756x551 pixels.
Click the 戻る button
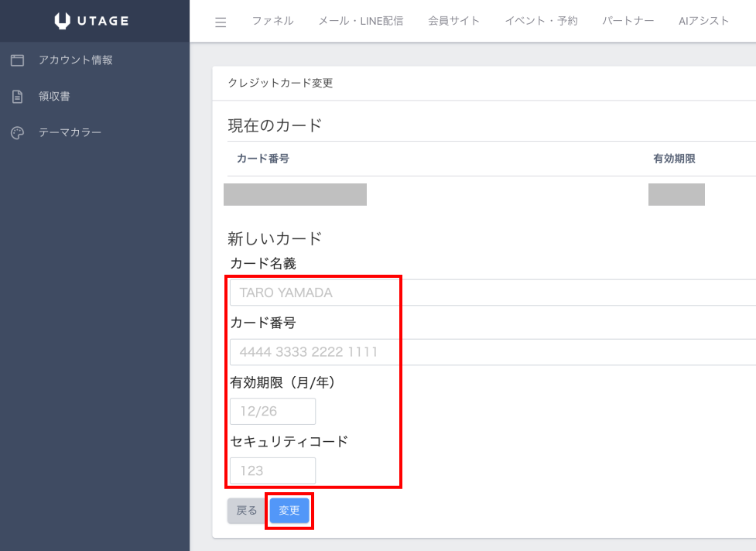click(246, 511)
